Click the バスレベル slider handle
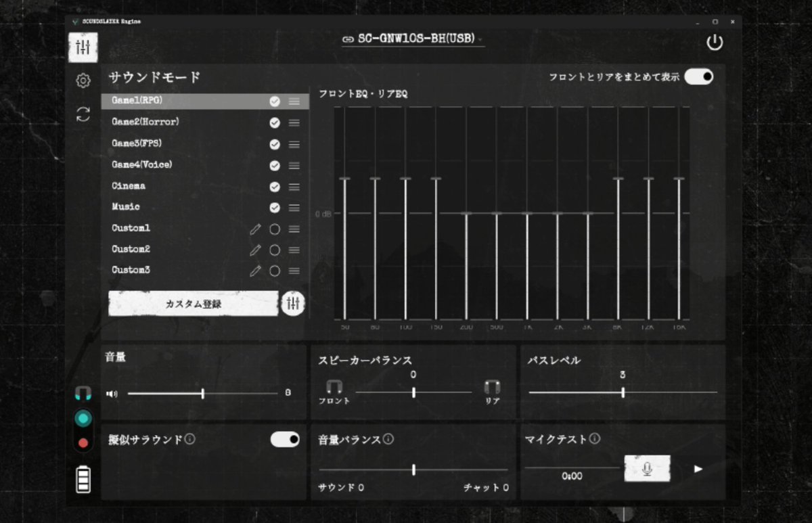 pyautogui.click(x=623, y=392)
